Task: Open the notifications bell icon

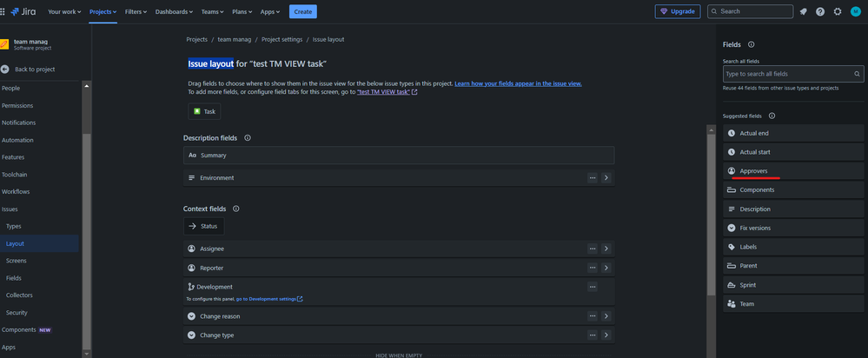Action: tap(803, 11)
